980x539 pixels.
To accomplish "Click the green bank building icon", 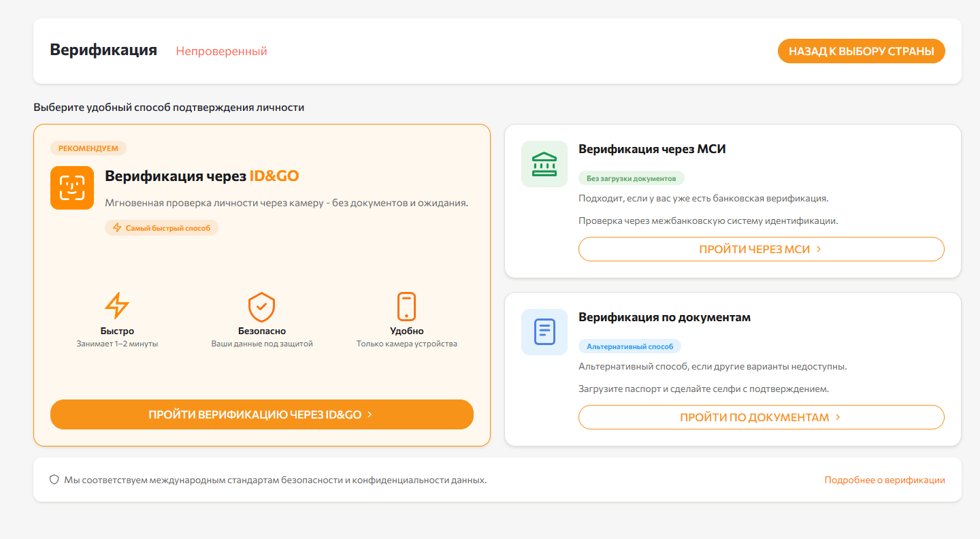I will click(544, 164).
